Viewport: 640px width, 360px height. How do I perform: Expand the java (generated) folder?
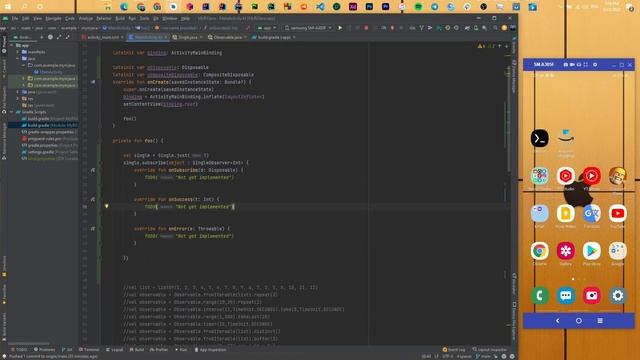pyautogui.click(x=18, y=92)
